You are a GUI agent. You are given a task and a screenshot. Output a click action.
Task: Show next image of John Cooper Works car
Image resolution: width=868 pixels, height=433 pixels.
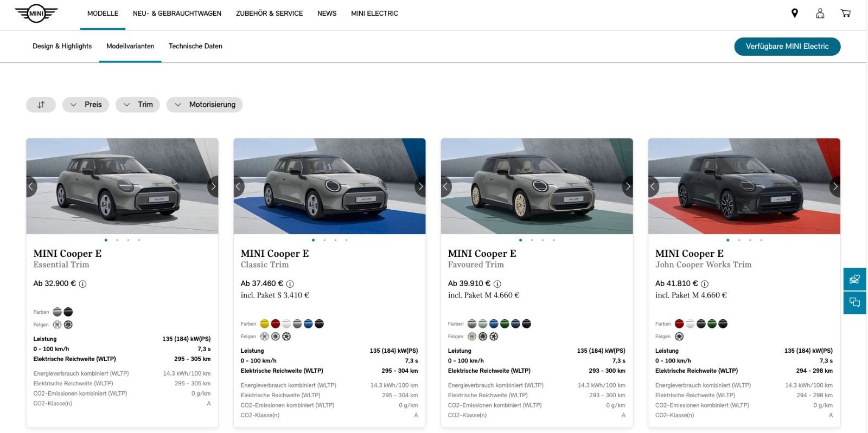[834, 186]
